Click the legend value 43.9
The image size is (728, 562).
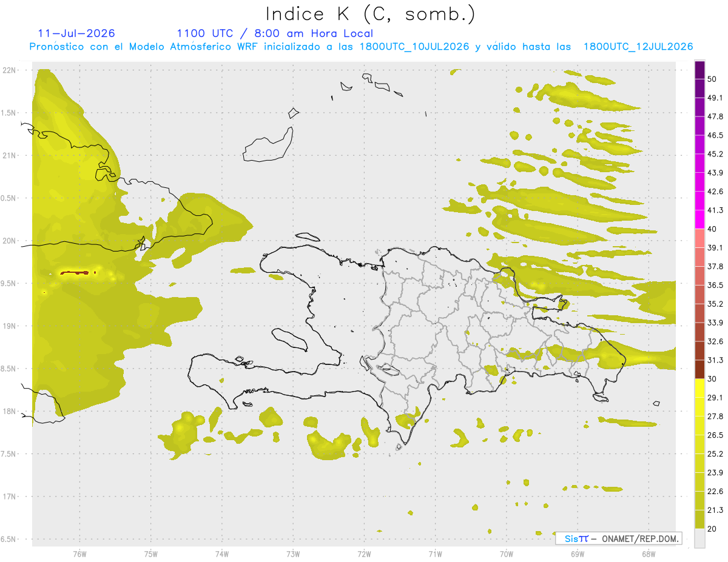(x=715, y=173)
